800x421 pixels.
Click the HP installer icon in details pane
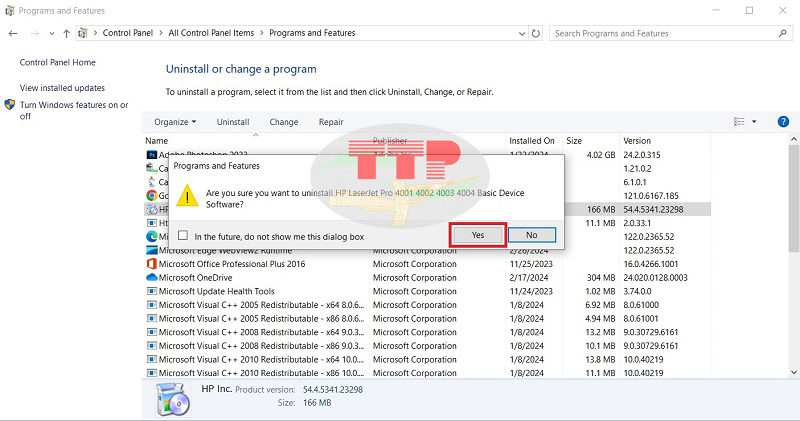click(x=173, y=399)
